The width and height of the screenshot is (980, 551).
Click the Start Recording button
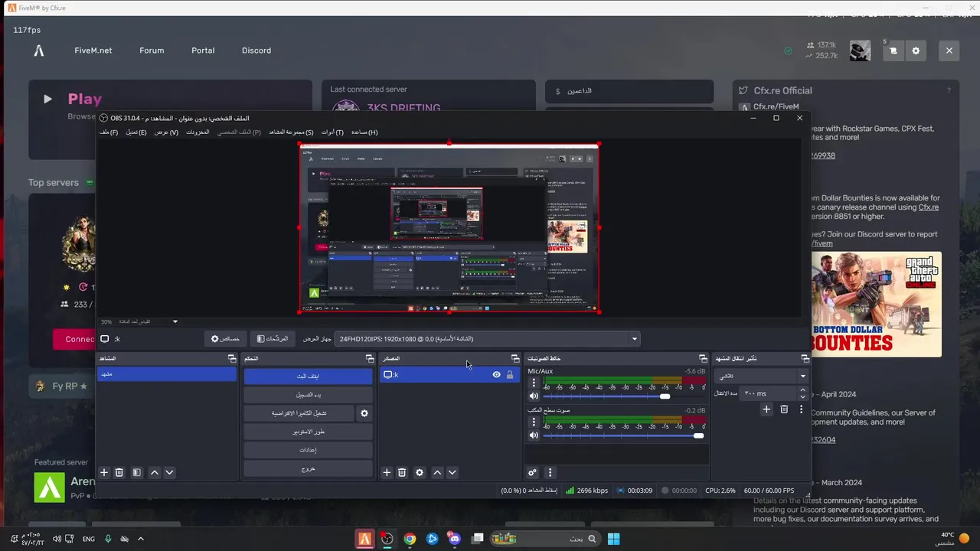(309, 395)
